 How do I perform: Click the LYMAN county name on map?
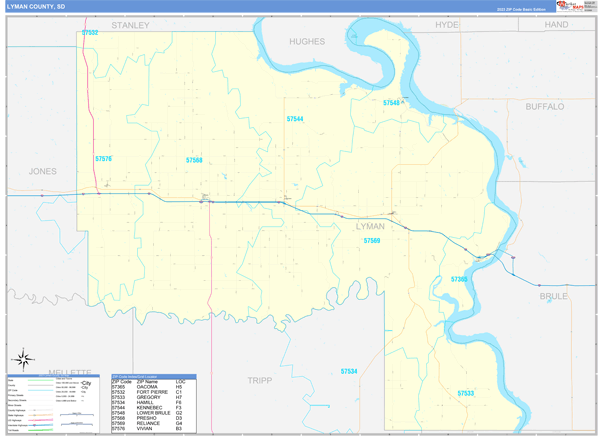click(370, 227)
